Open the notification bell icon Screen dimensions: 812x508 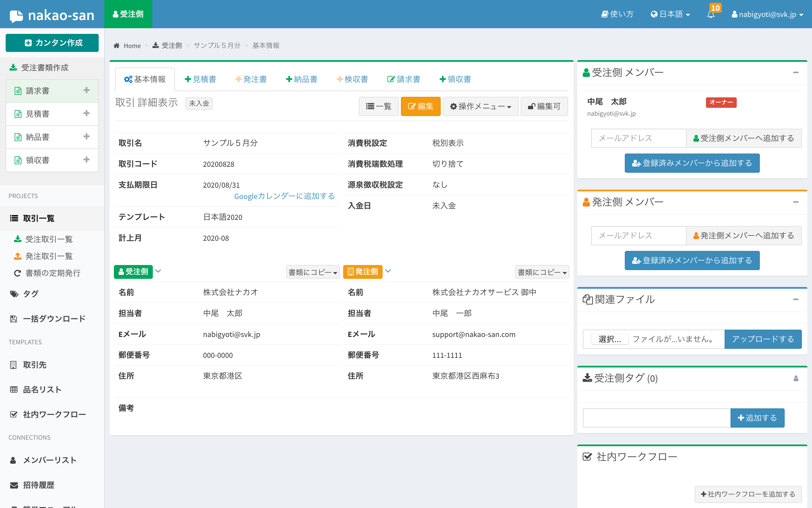[x=711, y=14]
